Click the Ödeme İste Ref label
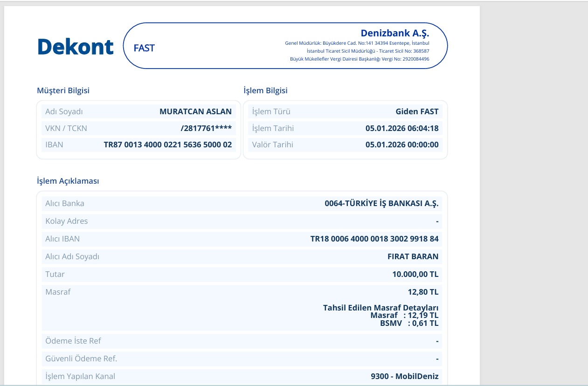 click(73, 341)
